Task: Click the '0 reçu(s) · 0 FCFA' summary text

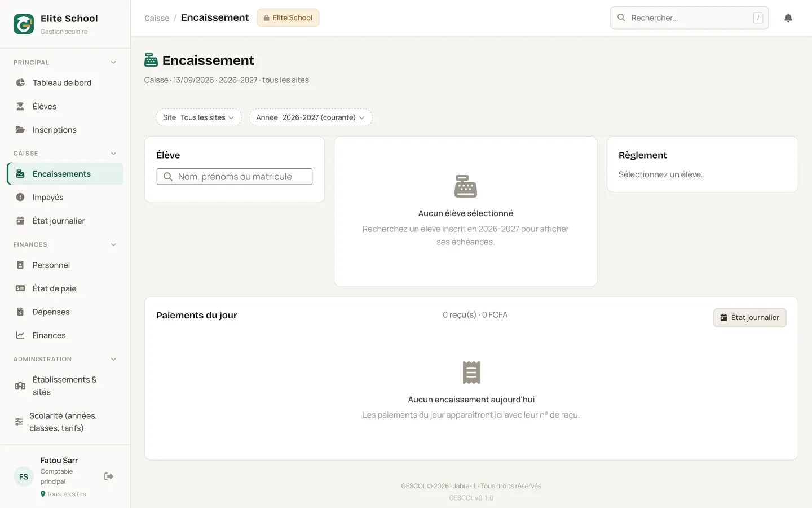Action: (x=475, y=315)
